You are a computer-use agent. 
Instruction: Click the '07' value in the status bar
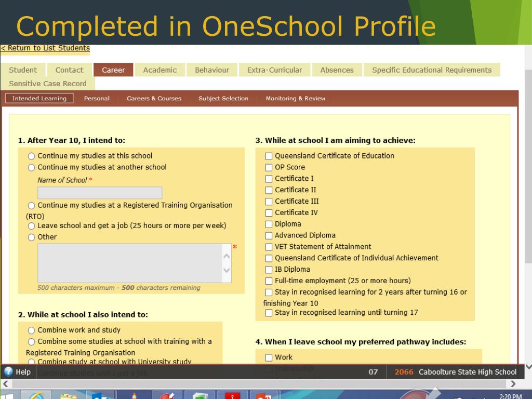click(373, 372)
